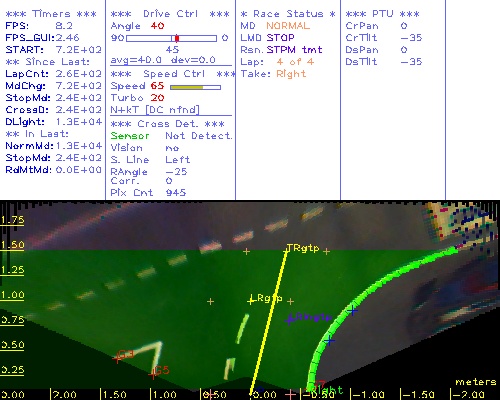This screenshot has width=500, height=400.
Task: Click the yellow cross right of TRgtp
Action: point(327,251)
